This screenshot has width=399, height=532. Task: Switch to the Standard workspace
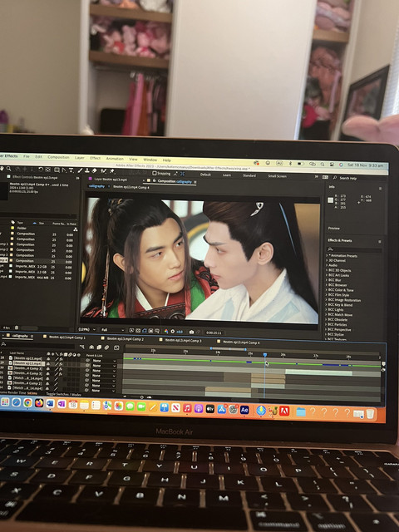click(x=249, y=175)
